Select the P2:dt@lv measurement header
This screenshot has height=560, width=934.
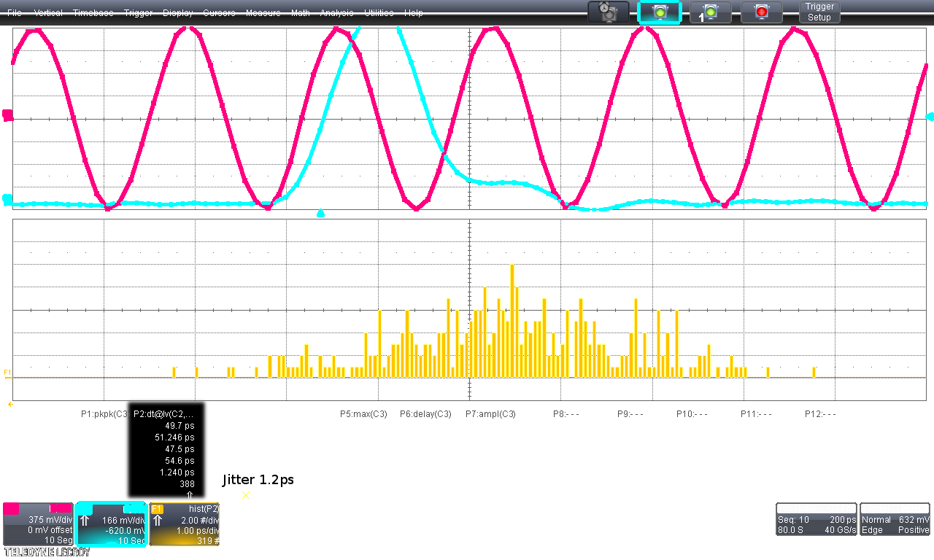click(x=163, y=414)
